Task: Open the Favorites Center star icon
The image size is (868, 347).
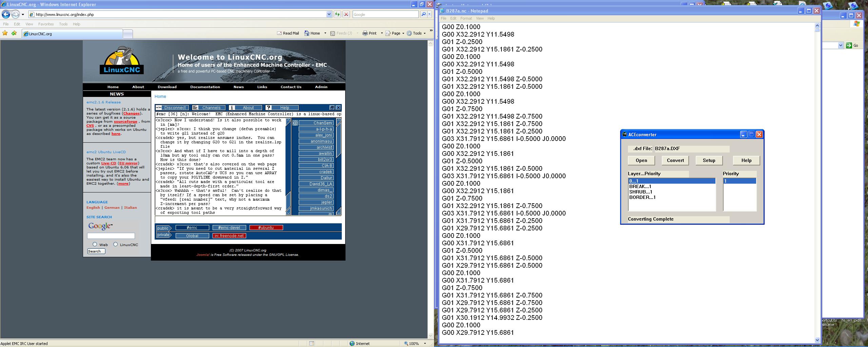Action: [x=5, y=33]
